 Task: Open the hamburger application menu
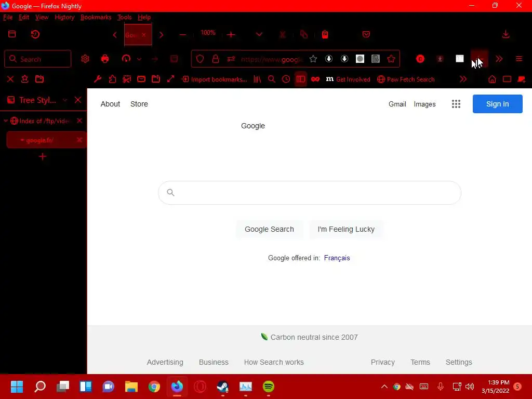(519, 59)
